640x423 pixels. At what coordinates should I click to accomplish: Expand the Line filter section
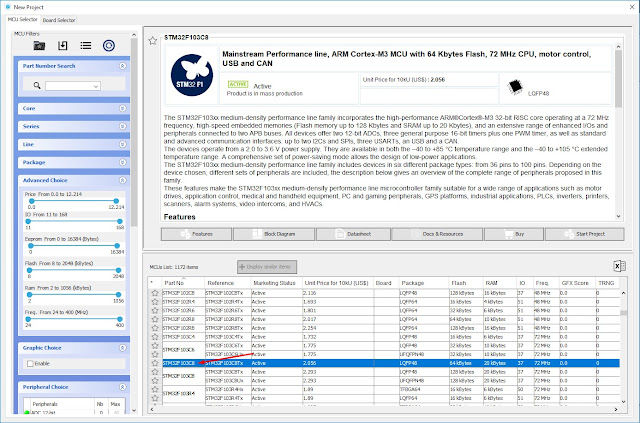[122, 144]
